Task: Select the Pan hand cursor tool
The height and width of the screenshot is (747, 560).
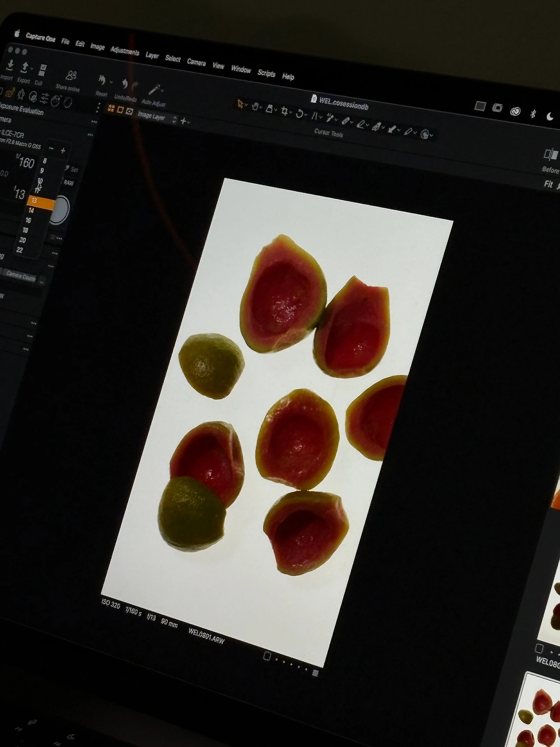Action: 255,106
